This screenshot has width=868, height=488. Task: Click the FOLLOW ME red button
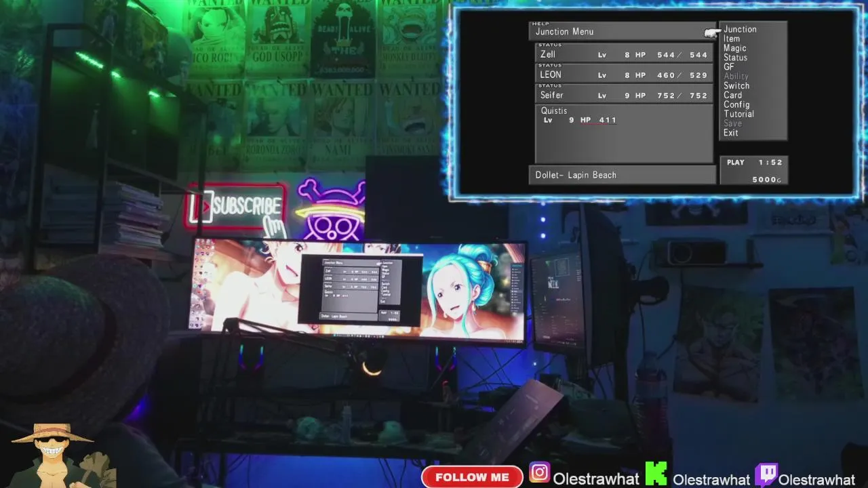[472, 477]
